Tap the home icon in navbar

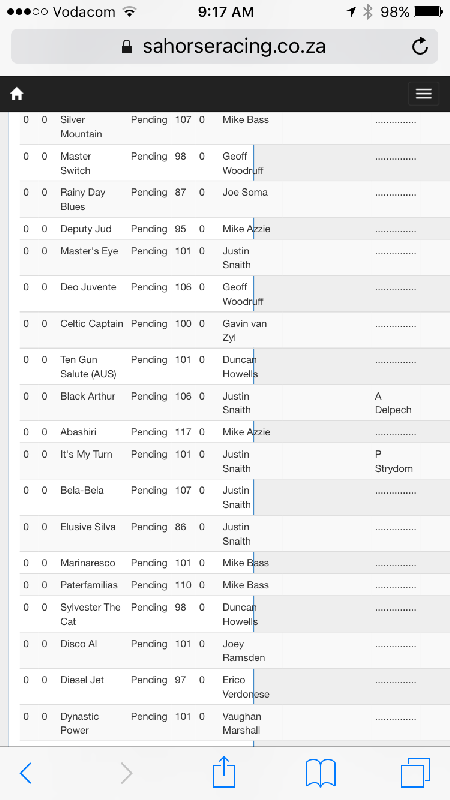pyautogui.click(x=17, y=94)
